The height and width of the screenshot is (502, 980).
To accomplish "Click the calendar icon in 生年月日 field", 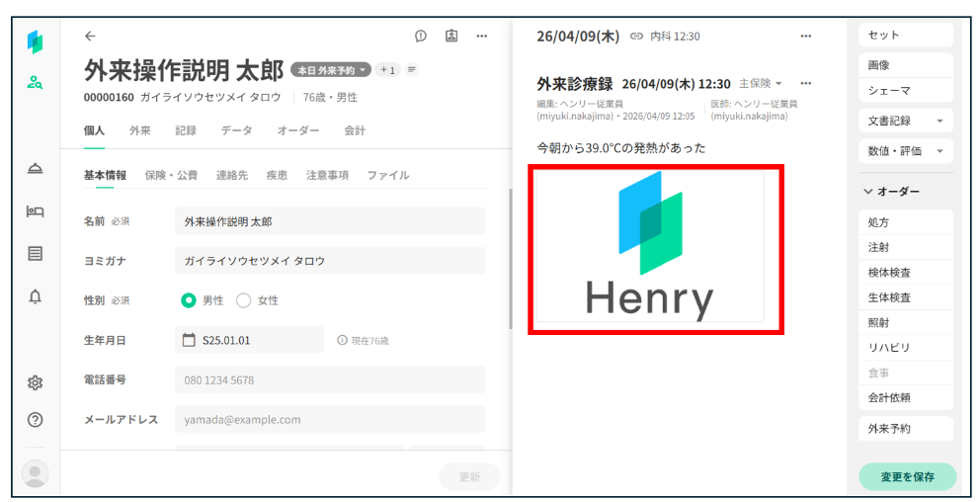I will [188, 340].
